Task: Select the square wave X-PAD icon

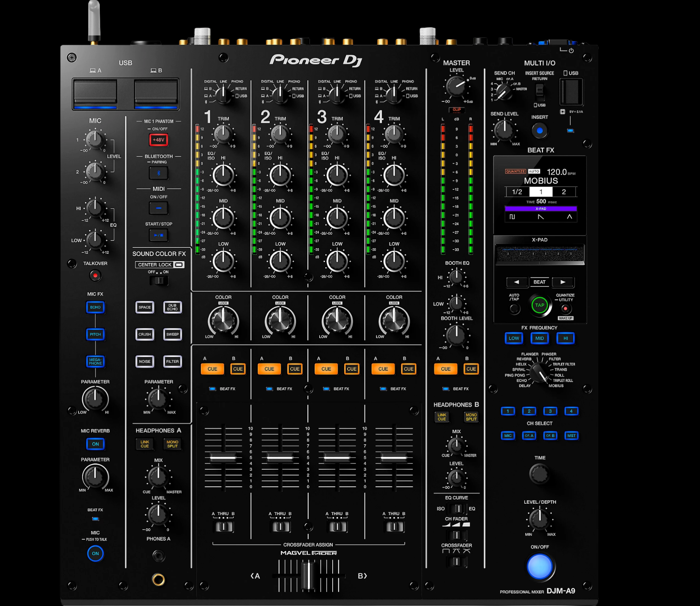Action: coord(512,217)
